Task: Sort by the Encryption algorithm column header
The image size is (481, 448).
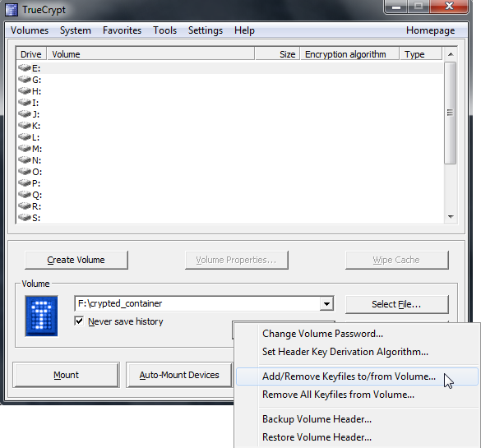Action: coord(349,54)
